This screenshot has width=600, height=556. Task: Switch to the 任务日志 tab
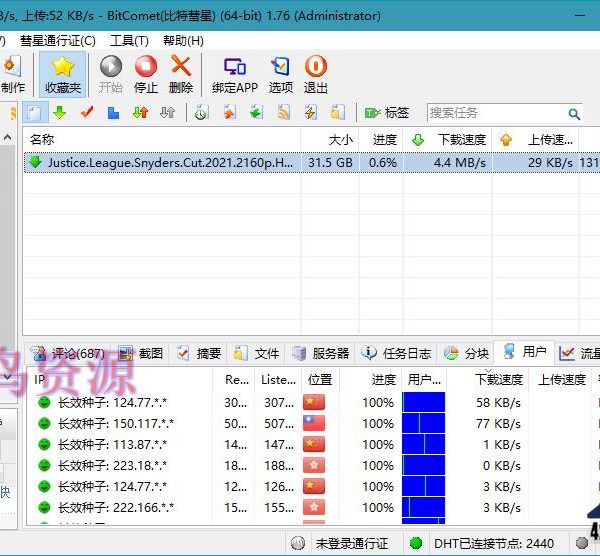(398, 353)
